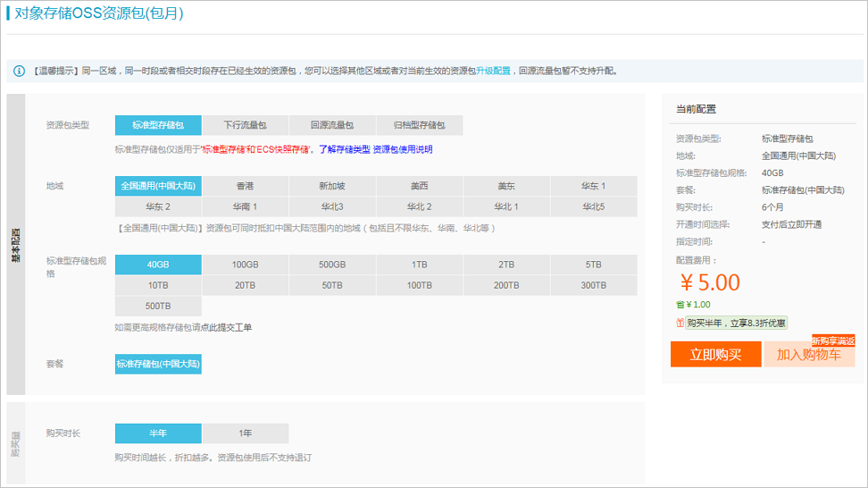Set purchase duration to 1年
The image size is (868, 488).
[x=246, y=433]
